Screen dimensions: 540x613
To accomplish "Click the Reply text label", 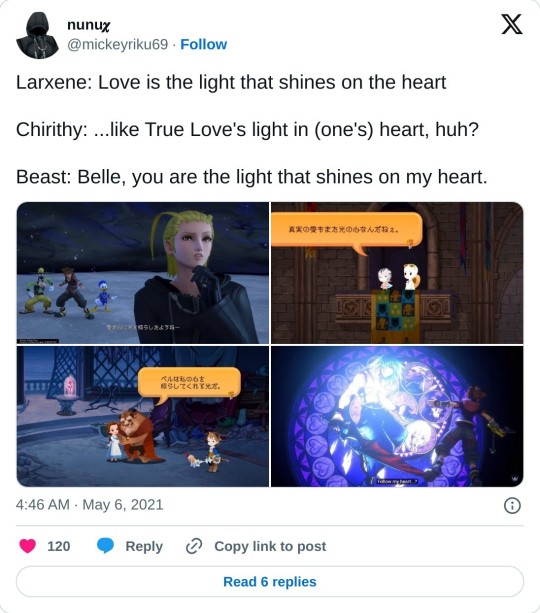I will tap(144, 546).
